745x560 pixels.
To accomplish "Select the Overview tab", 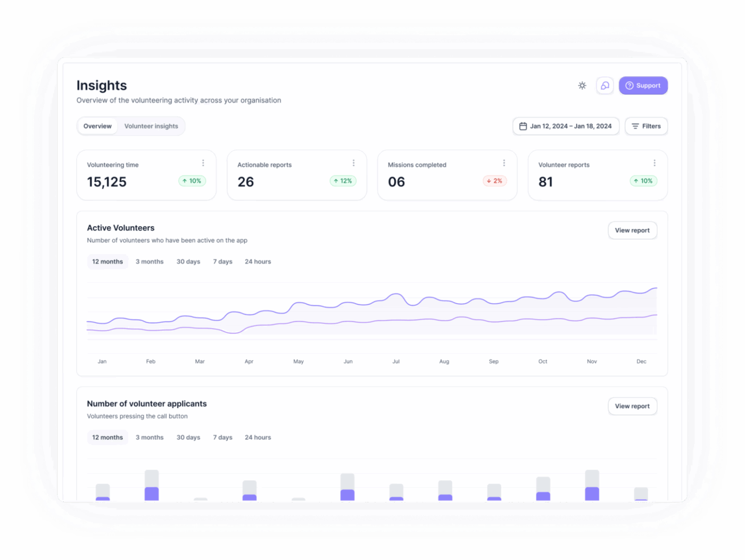I will click(x=97, y=126).
